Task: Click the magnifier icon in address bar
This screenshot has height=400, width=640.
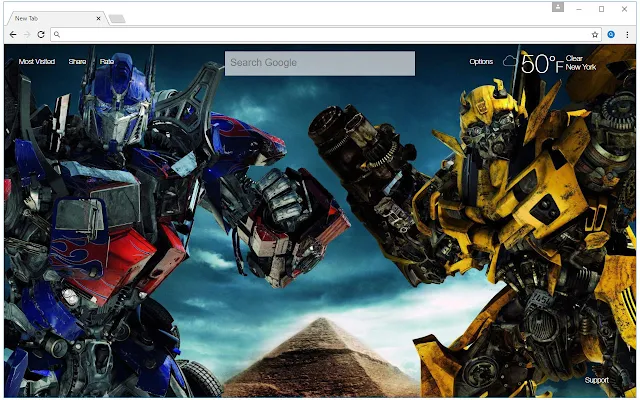Action: (57, 35)
